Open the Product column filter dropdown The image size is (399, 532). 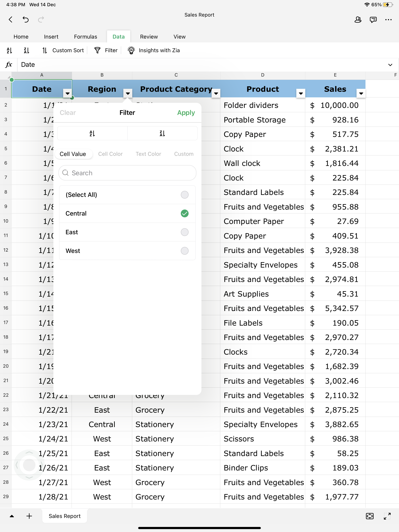coord(301,93)
